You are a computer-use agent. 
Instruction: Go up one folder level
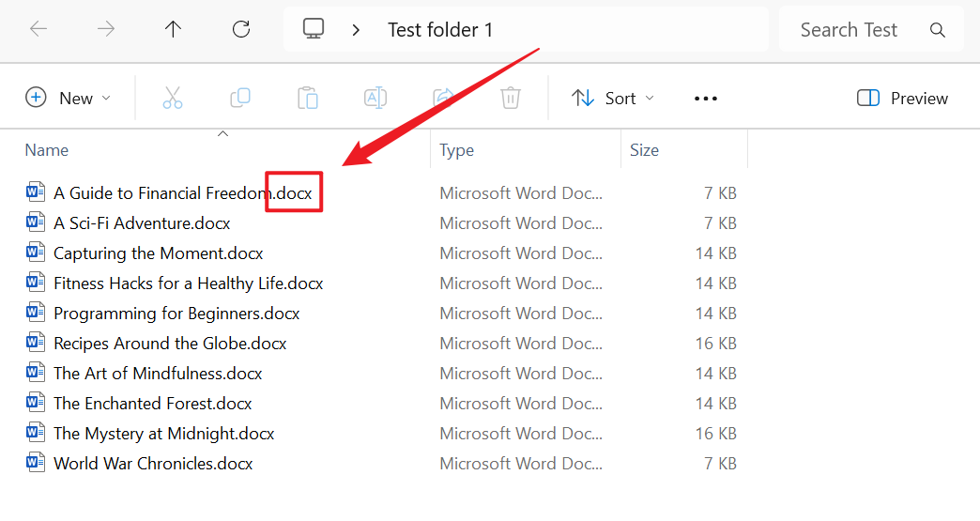coord(174,29)
